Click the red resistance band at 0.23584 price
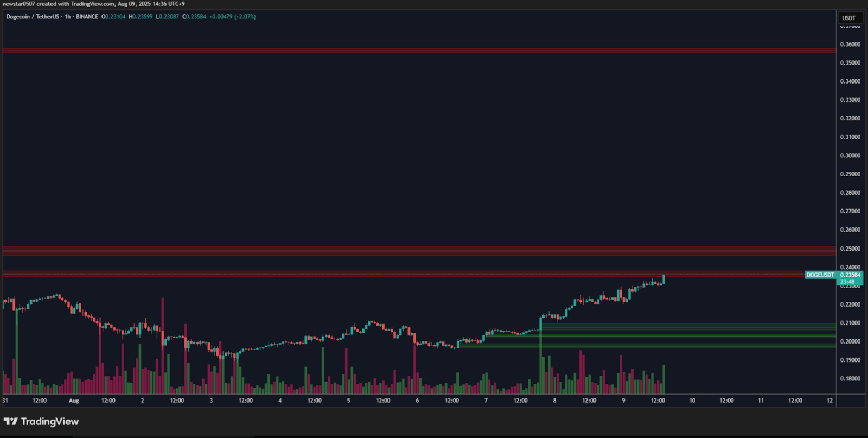Image resolution: width=868 pixels, height=438 pixels. coord(418,274)
